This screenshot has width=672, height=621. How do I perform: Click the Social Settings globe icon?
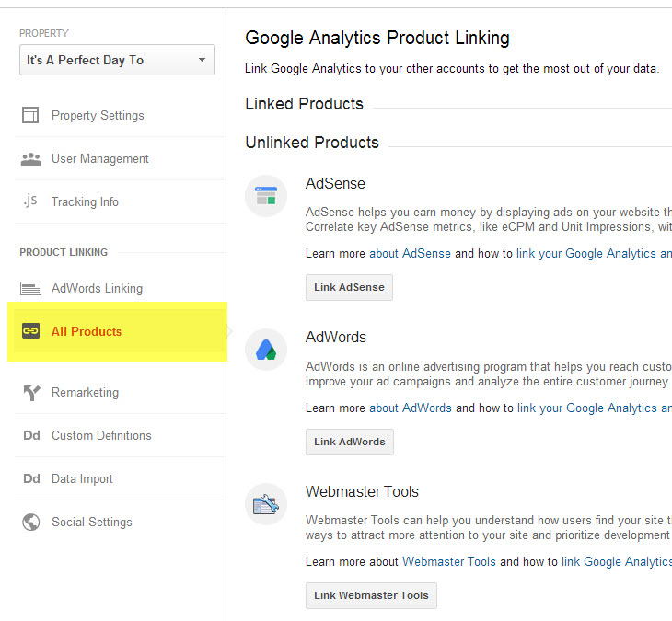point(31,522)
